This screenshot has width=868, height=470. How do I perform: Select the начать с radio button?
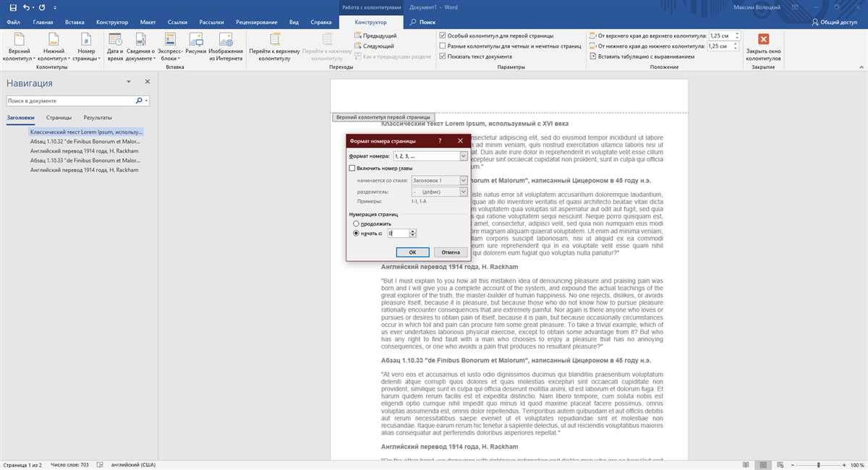tap(356, 234)
